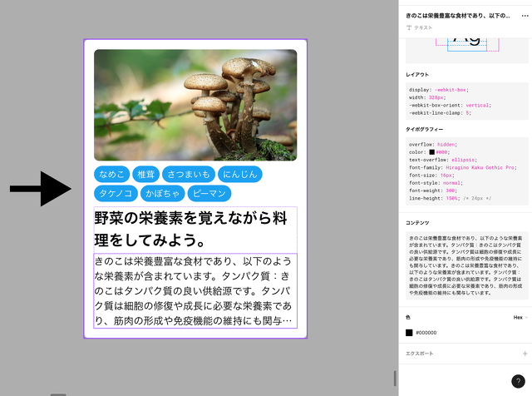Open the Hex color format dropdown
This screenshot has width=532, height=396.
(x=518, y=317)
